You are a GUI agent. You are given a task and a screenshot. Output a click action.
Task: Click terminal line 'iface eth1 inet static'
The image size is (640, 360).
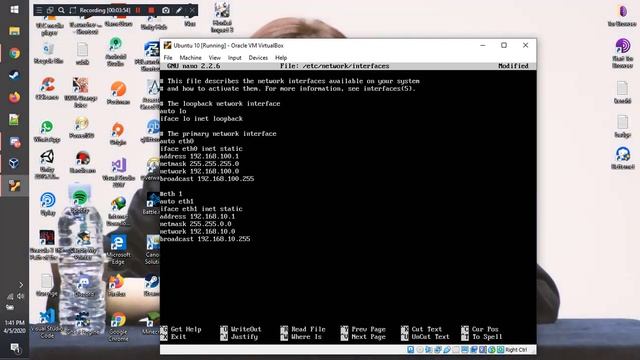coord(201,209)
